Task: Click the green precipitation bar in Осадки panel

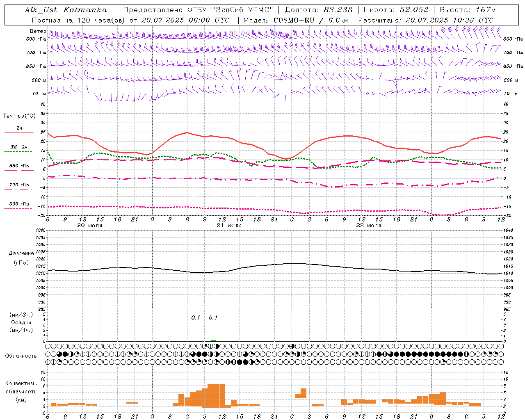Action: tap(213, 340)
